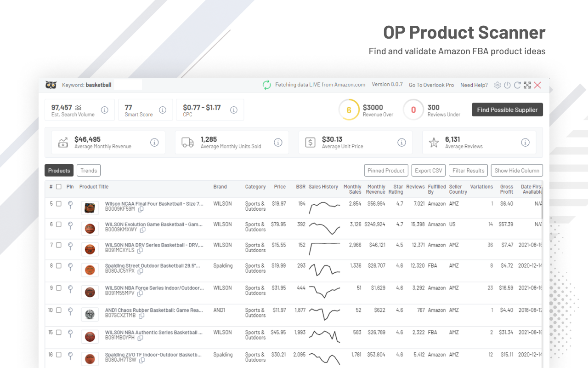The width and height of the screenshot is (588, 368).
Task: Click the owl logo icon
Action: click(51, 85)
